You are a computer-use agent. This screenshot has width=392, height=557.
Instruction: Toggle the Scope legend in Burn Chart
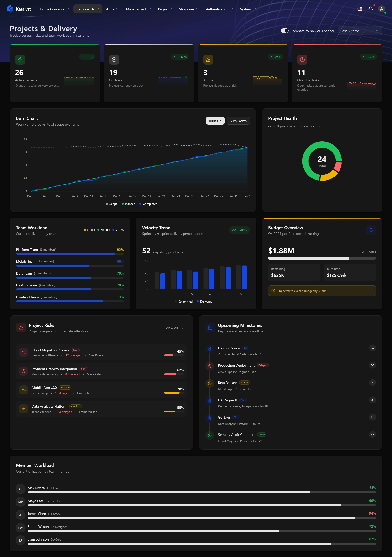click(x=112, y=204)
